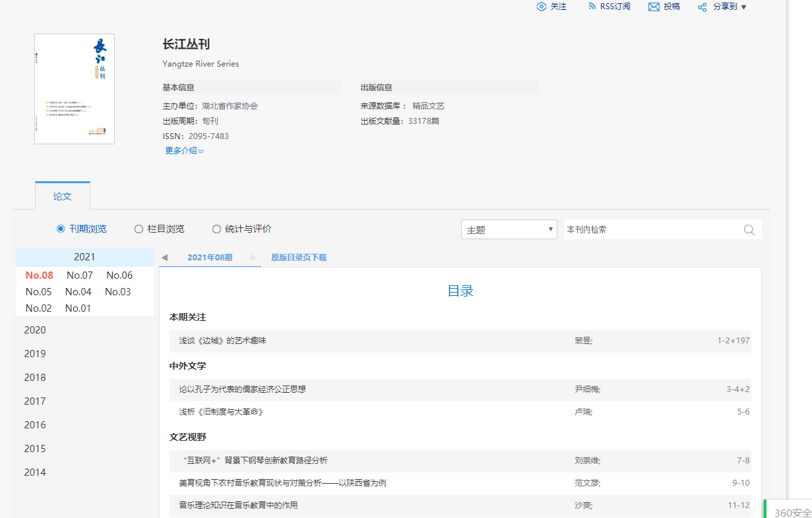This screenshot has height=518, width=812.
Task: Go to previous issue with left arrow
Action: click(164, 258)
